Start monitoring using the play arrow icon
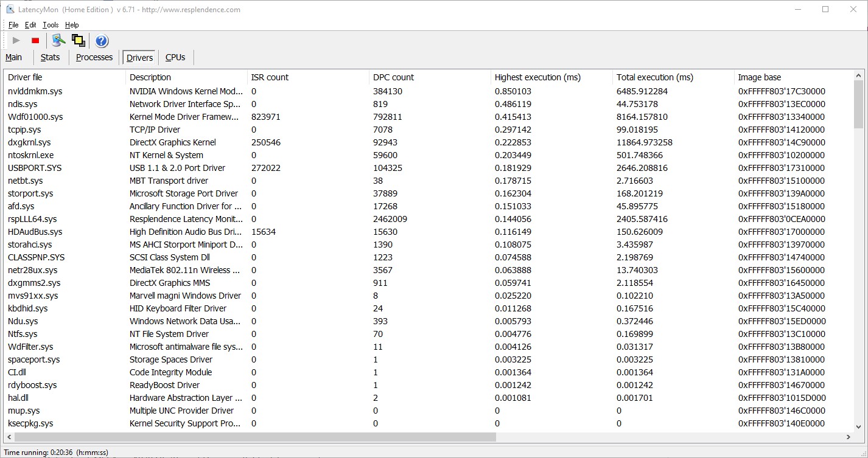Image resolution: width=868 pixels, height=458 pixels. pyautogui.click(x=15, y=40)
